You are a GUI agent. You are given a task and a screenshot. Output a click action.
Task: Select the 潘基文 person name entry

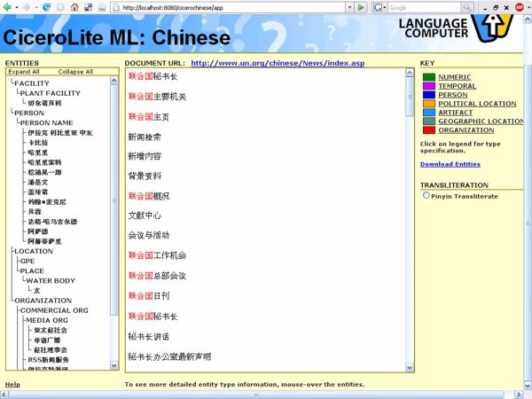[x=37, y=182]
